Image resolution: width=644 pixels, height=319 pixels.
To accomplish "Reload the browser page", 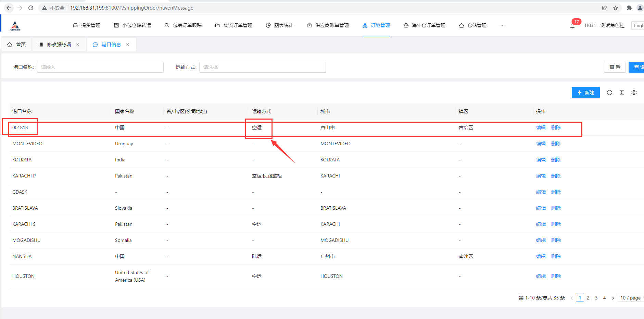I will pyautogui.click(x=31, y=8).
